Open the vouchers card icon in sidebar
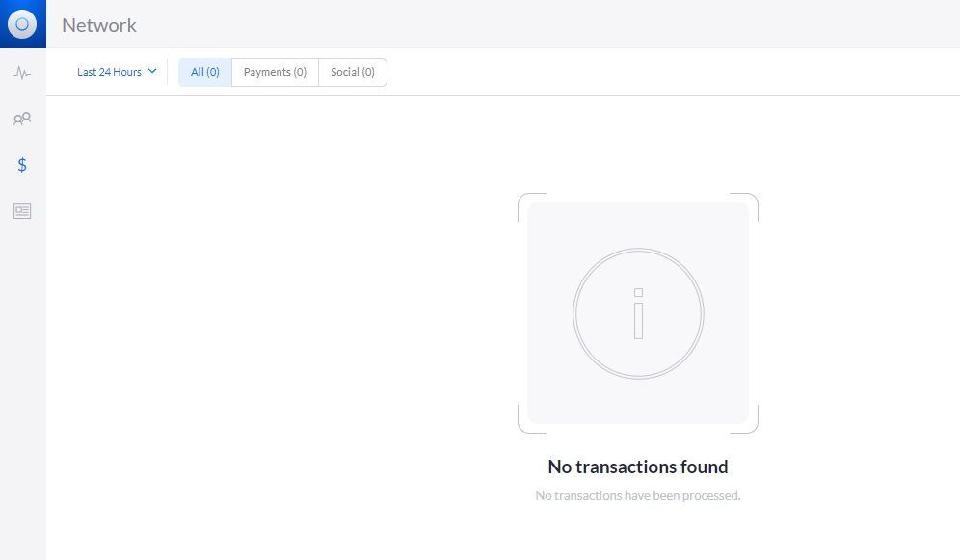 pyautogui.click(x=22, y=211)
